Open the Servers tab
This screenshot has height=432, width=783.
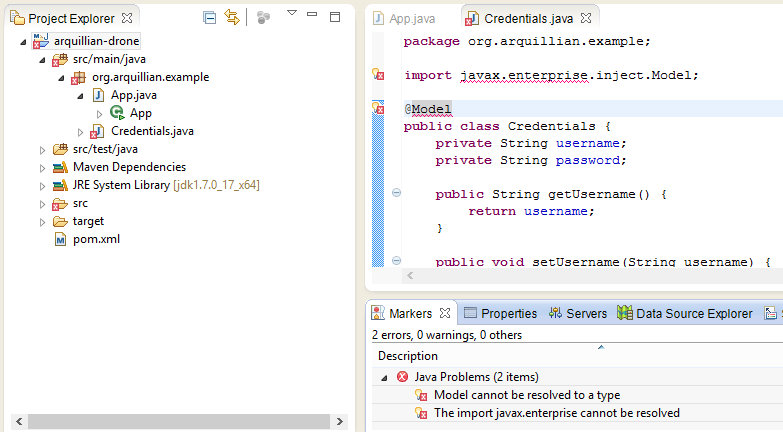point(578,313)
